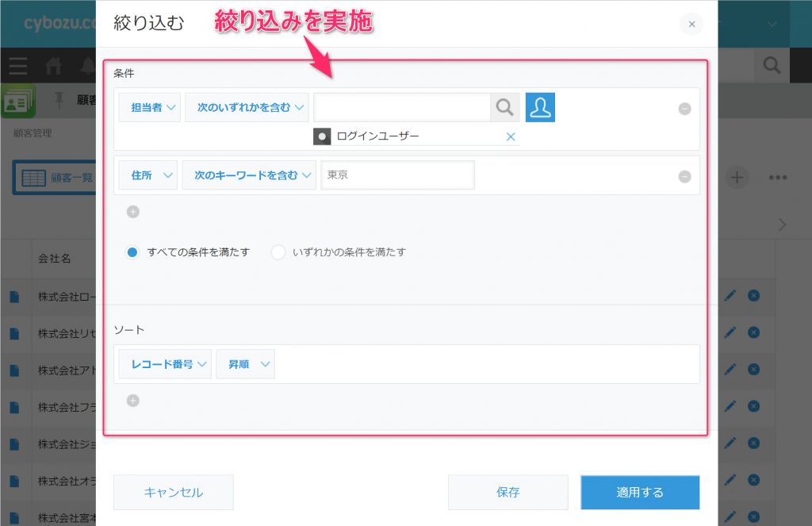Close the 絞り込む dialog with the X
The image size is (812, 526).
click(x=691, y=25)
